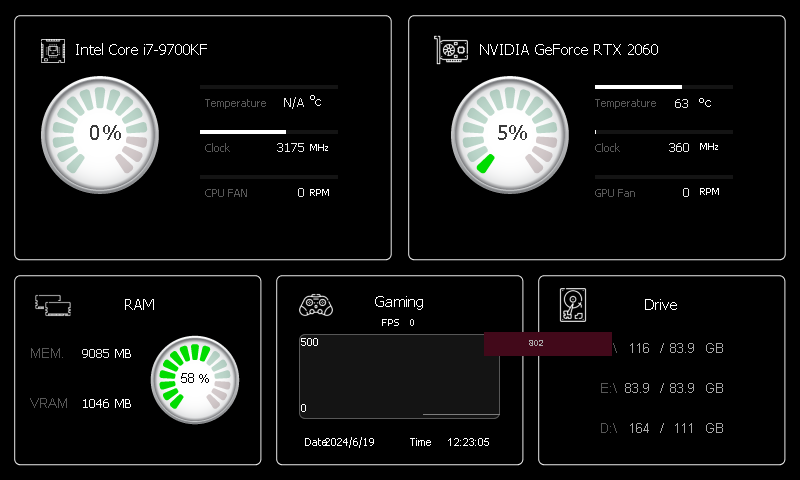This screenshot has width=800, height=480.
Task: Click the NVIDIA GeForce RTX 2060 title
Action: [x=568, y=50]
